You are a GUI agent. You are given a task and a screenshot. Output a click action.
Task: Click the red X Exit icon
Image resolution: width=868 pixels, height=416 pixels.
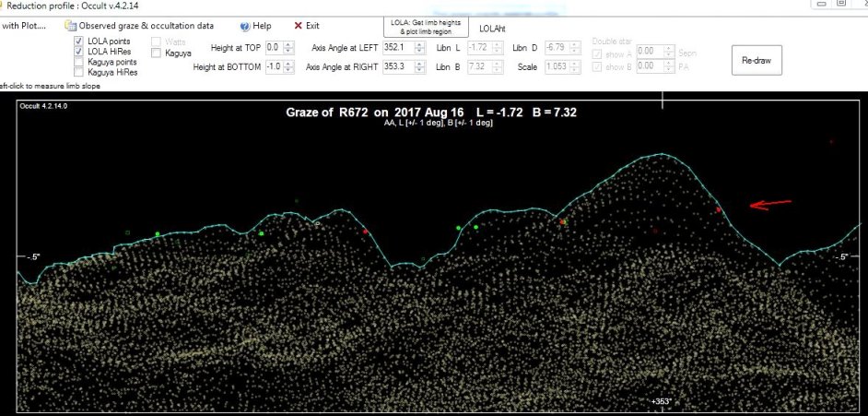click(298, 26)
